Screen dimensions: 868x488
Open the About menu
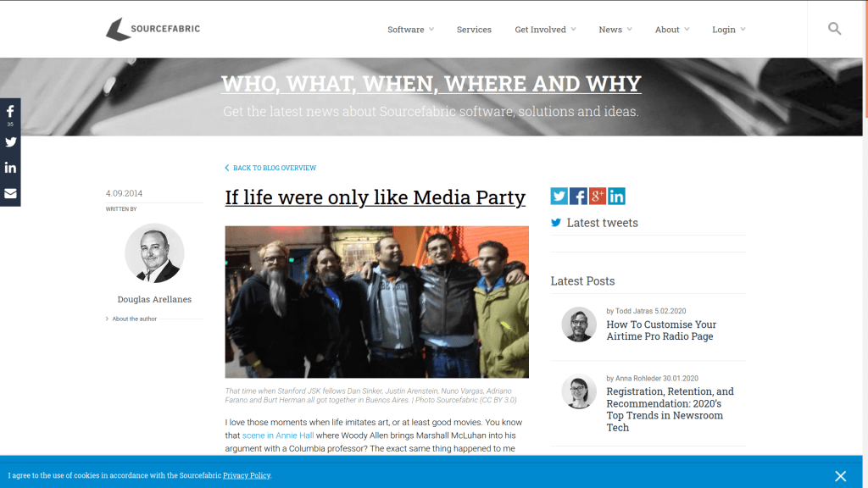coord(672,30)
